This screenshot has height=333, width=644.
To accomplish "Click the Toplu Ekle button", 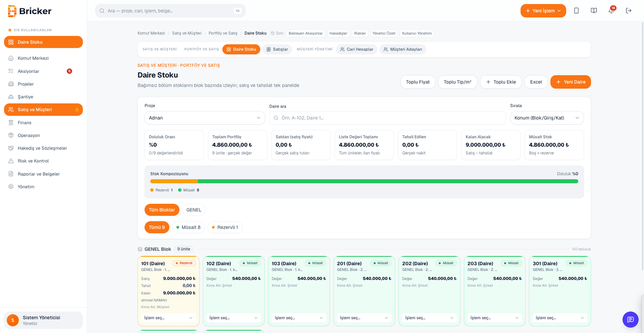I will click(x=501, y=82).
